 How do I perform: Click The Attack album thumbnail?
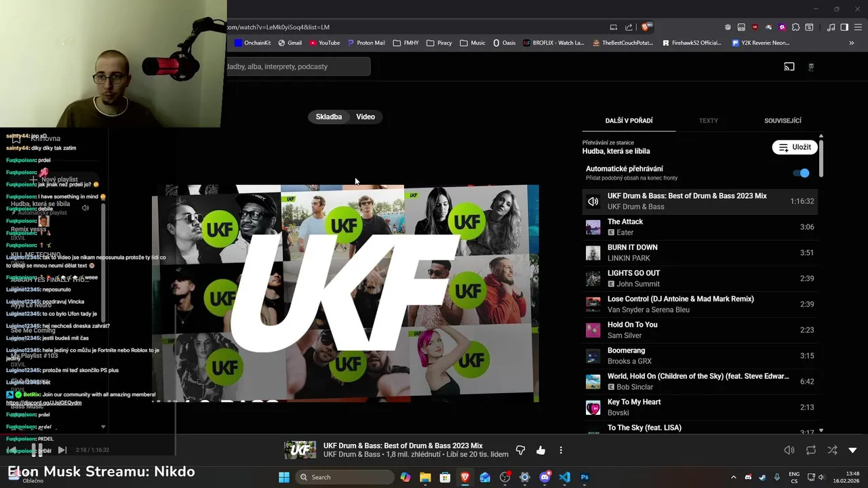pos(593,227)
